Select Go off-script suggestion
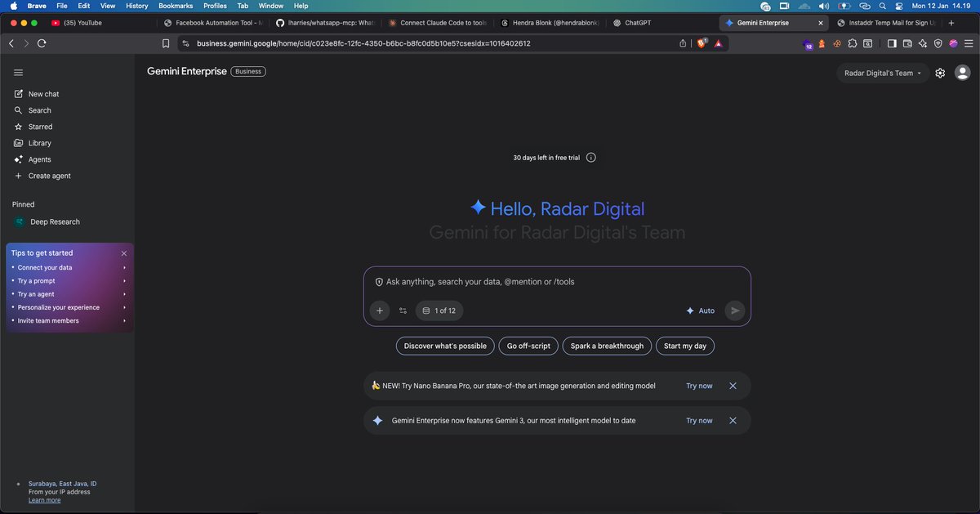This screenshot has height=514, width=980. [x=528, y=346]
